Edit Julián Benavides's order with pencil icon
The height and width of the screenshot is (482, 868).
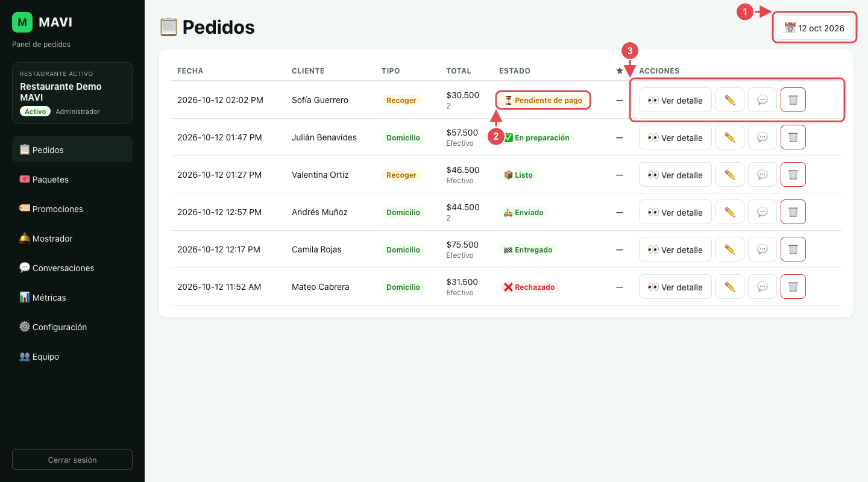(x=730, y=137)
